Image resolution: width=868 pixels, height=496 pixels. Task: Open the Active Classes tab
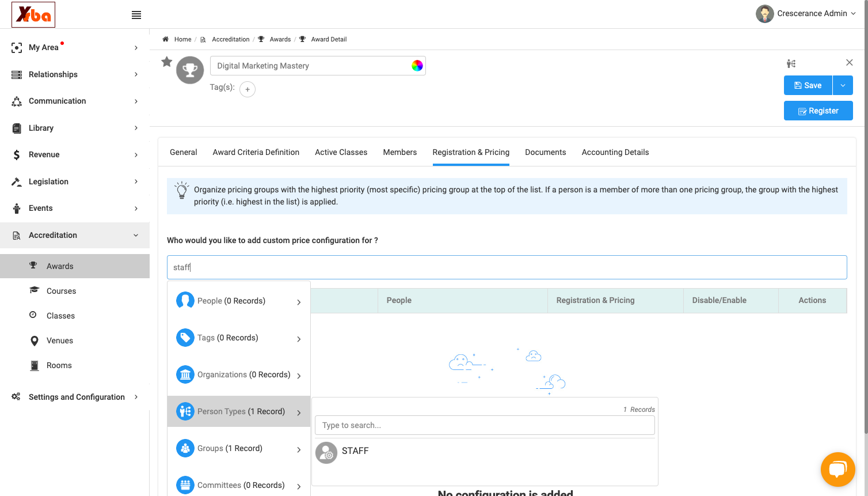coord(341,152)
